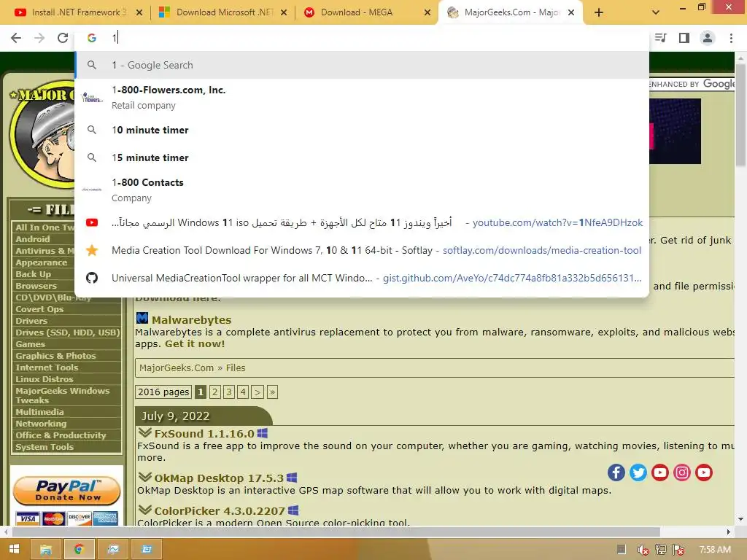Open MajorGeeks Twitter icon
Screen dimensions: 747x560
[x=638, y=472]
